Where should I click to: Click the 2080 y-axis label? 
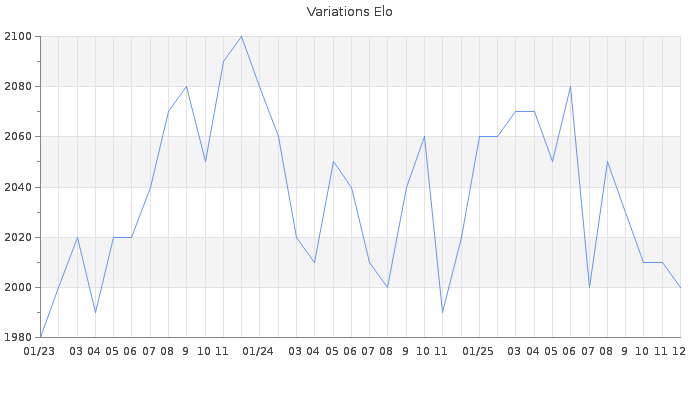[20, 87]
